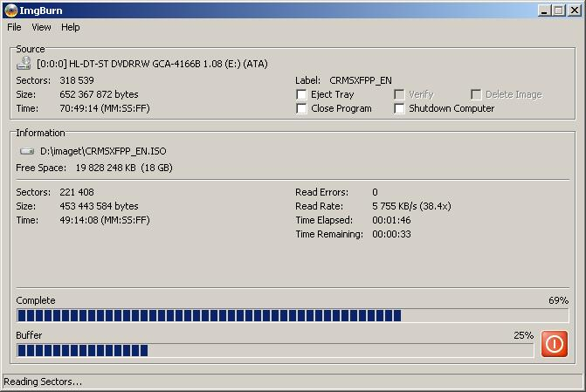Click the Complete progress bar
Image resolution: width=586 pixels, height=392 pixels.
point(293,316)
